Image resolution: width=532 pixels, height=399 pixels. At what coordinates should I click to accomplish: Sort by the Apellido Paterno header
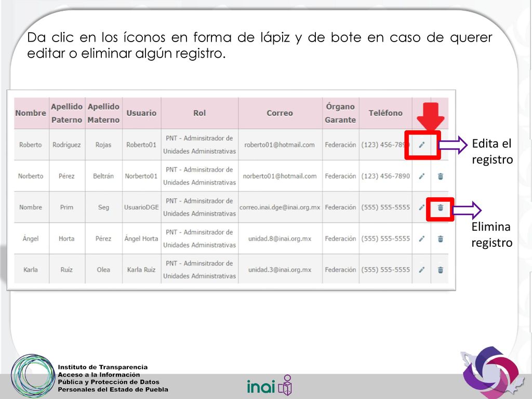67,113
